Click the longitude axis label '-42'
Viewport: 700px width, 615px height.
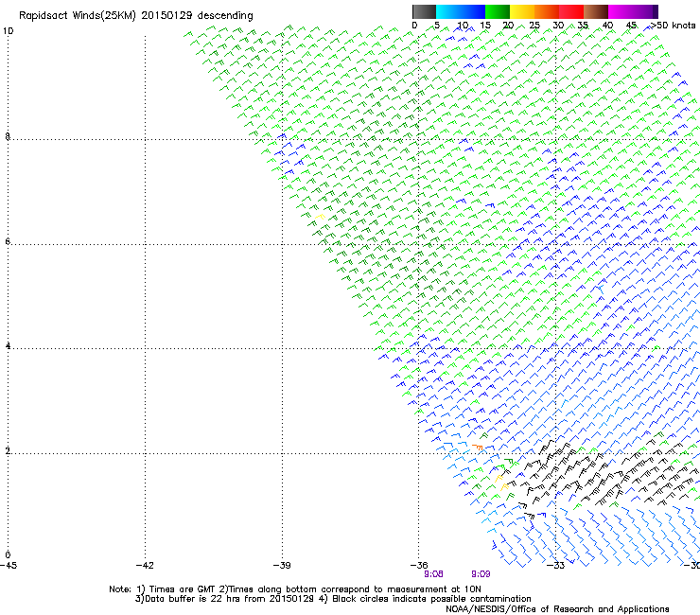point(145,566)
